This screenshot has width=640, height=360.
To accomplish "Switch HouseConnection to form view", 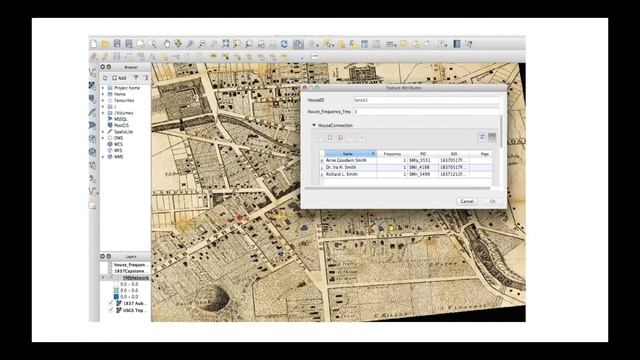I will (x=482, y=138).
